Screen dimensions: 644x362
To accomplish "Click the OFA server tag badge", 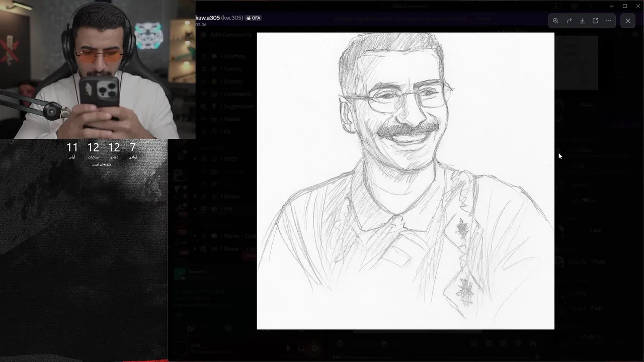I will [253, 18].
